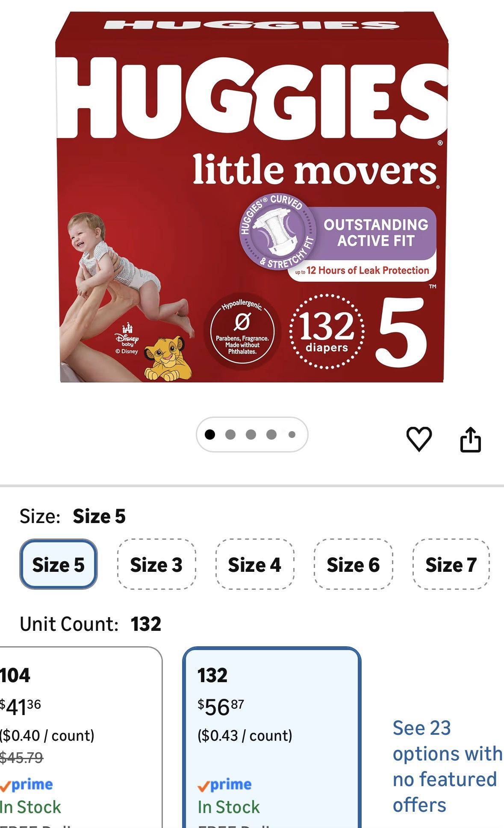Tap the struck-through $45.79 list price

21,758
